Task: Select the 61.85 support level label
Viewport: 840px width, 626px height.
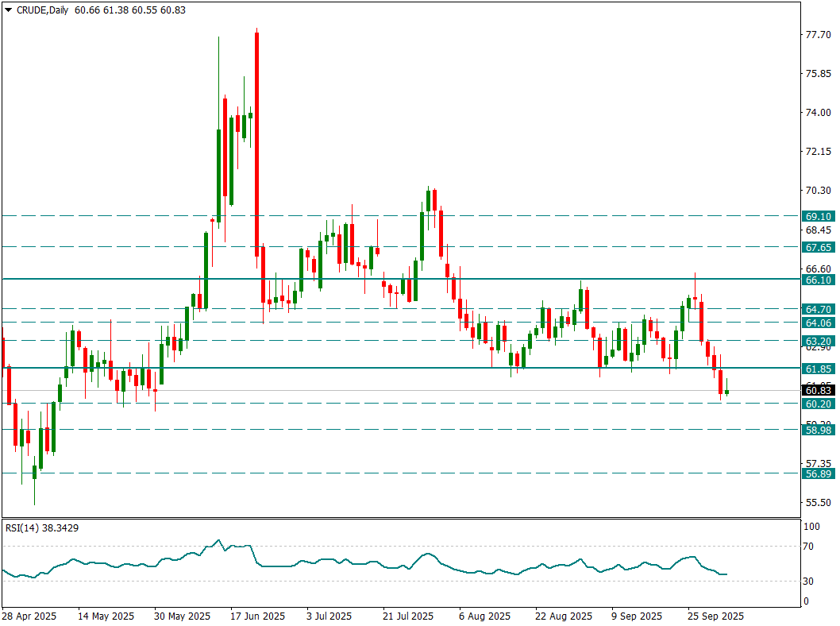Action: 817,369
